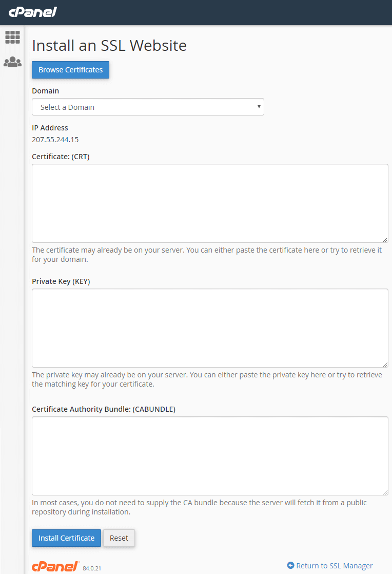
Task: Click the IP address 207.55.244.15 text
Action: click(55, 140)
